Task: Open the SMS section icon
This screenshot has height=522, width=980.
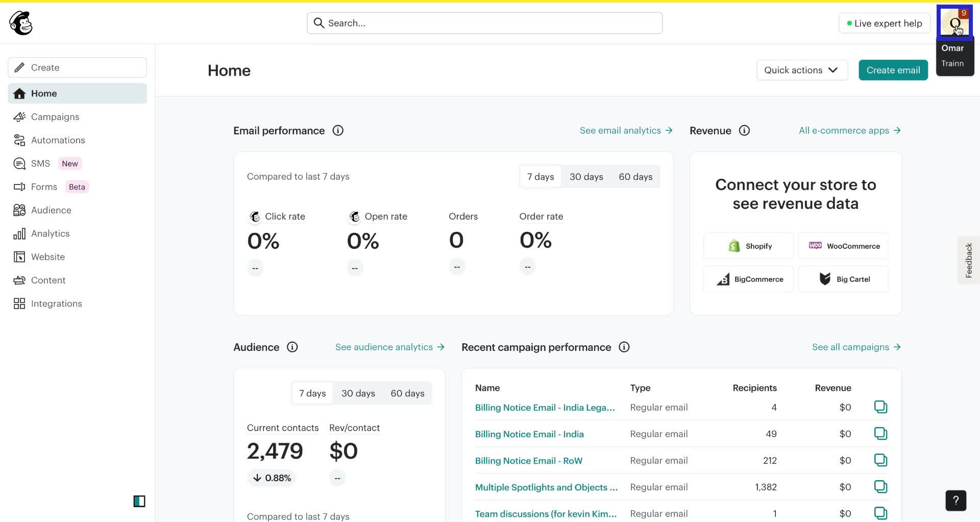Action: 19,163
